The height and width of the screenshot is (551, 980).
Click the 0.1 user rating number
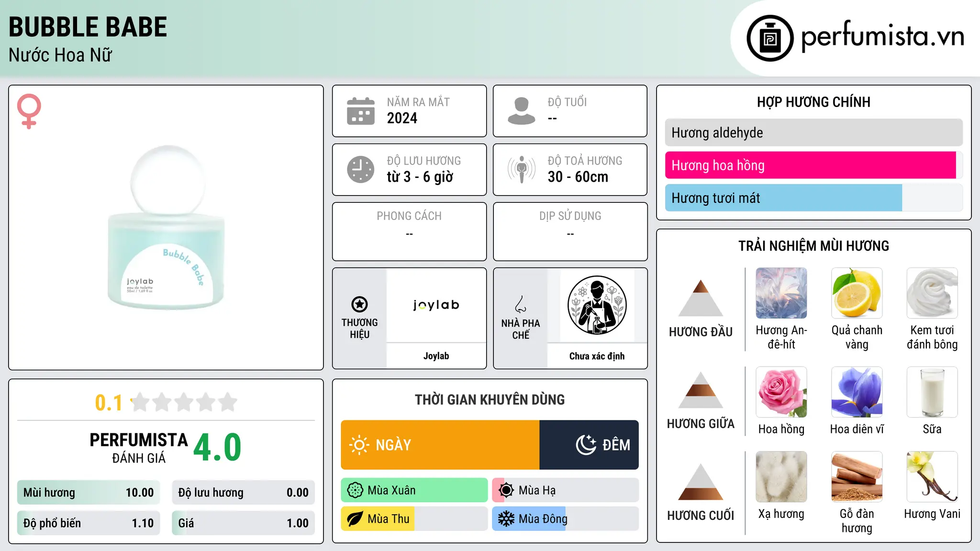109,403
